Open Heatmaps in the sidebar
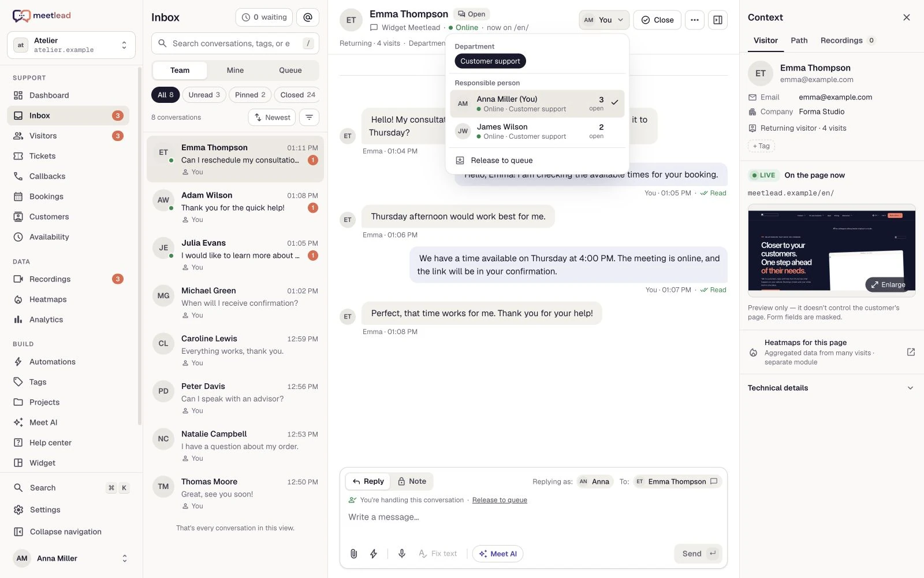 click(x=68, y=299)
